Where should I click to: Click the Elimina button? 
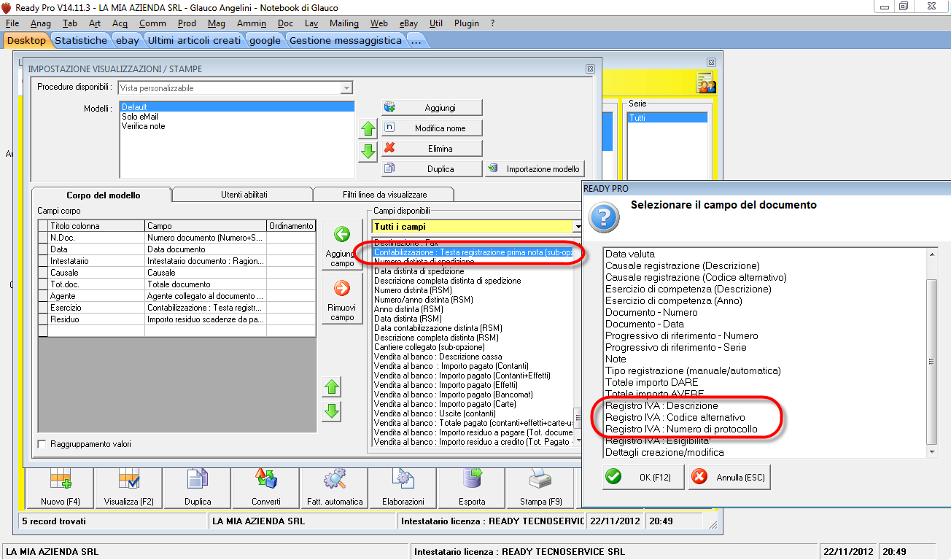(432, 148)
